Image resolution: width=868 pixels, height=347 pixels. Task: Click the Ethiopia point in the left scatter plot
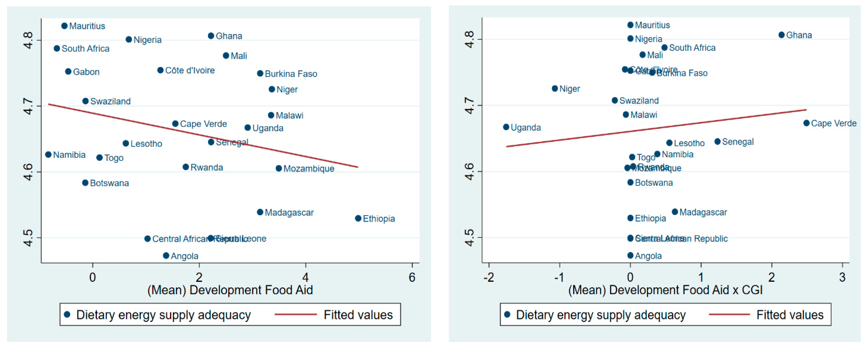(x=358, y=218)
